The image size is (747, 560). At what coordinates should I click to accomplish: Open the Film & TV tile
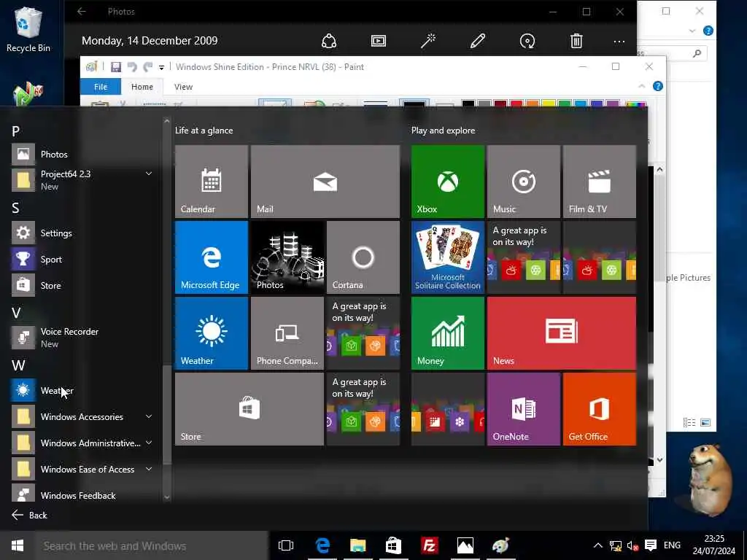(600, 182)
